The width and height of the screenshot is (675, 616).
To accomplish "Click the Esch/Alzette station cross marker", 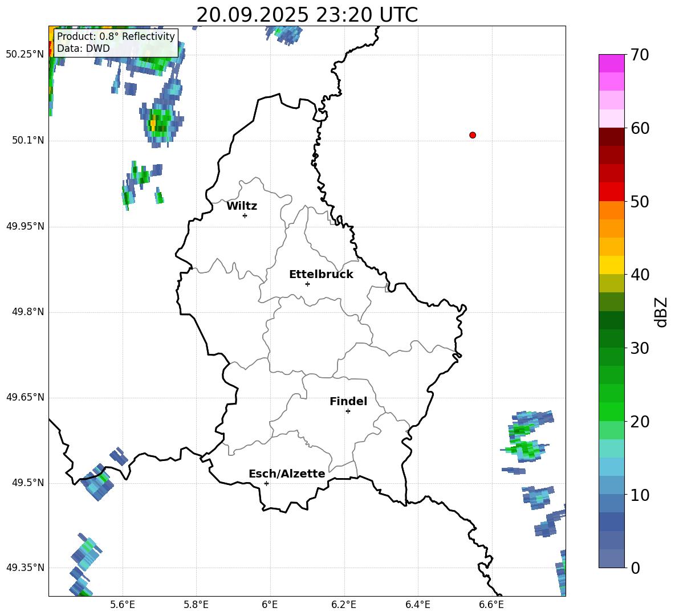I will point(266,483).
